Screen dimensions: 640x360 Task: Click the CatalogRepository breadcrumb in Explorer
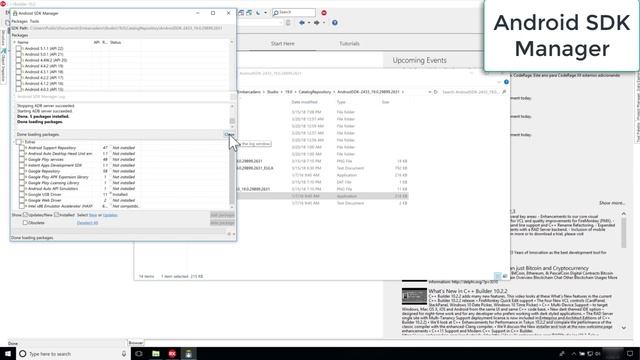[x=315, y=92]
